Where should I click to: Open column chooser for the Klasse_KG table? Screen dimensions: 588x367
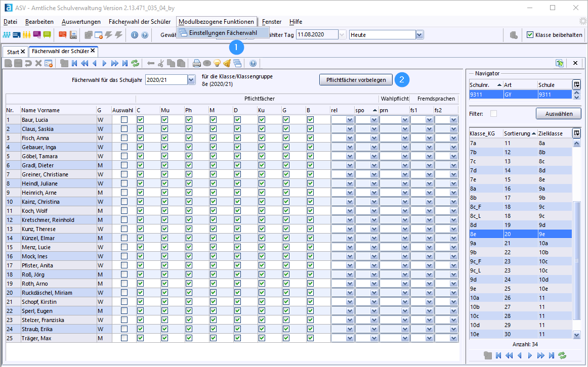[x=577, y=133]
